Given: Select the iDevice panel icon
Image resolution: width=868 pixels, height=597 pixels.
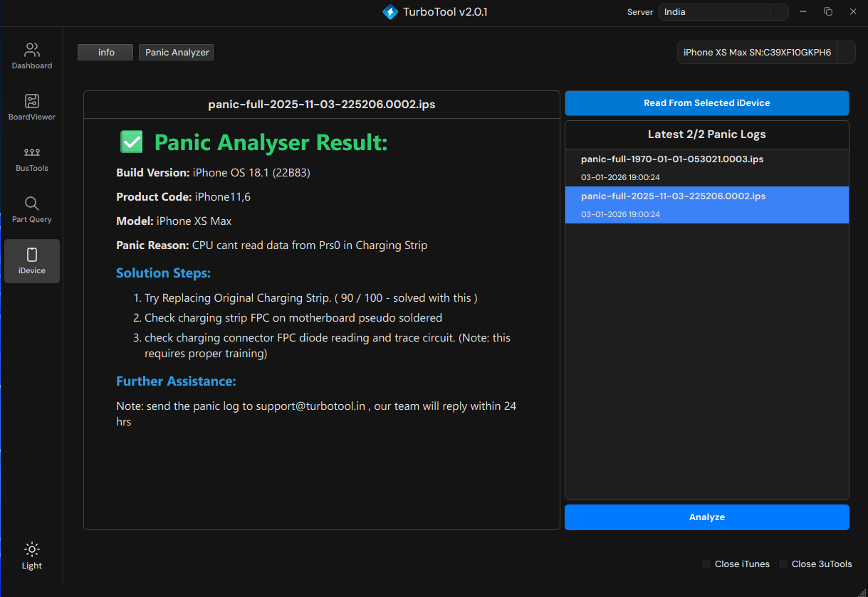Looking at the screenshot, I should click(x=31, y=260).
